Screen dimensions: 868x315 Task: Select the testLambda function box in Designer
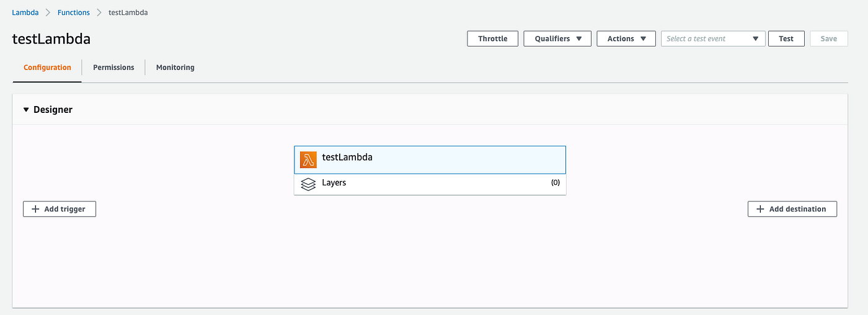pyautogui.click(x=430, y=160)
